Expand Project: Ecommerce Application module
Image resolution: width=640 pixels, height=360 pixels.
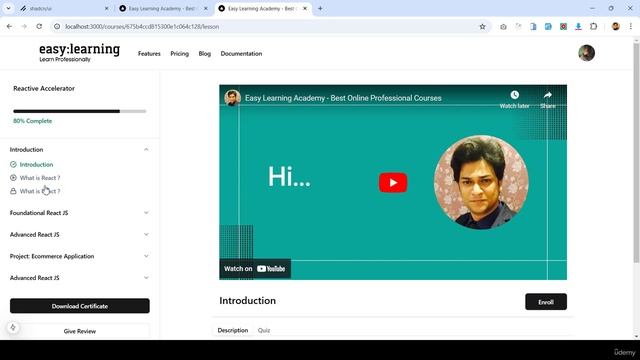[x=79, y=256]
